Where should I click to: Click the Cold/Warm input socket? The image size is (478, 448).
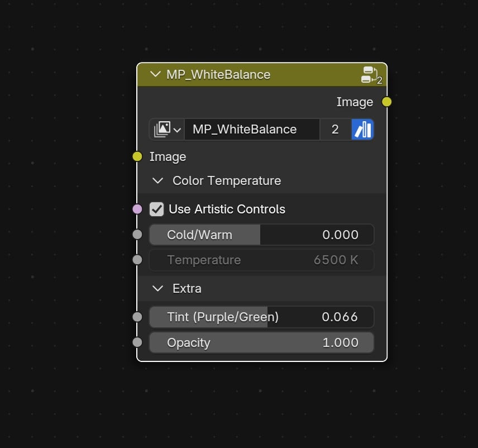[x=137, y=235]
